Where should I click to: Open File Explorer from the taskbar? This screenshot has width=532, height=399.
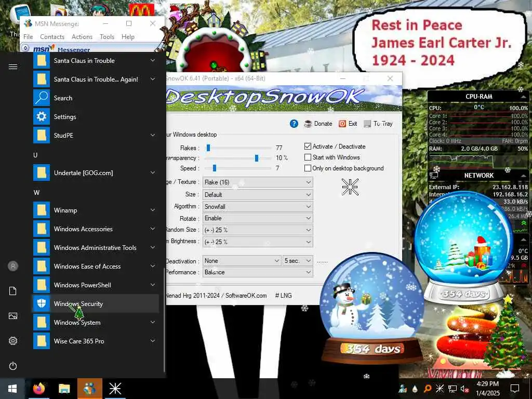coord(64,389)
